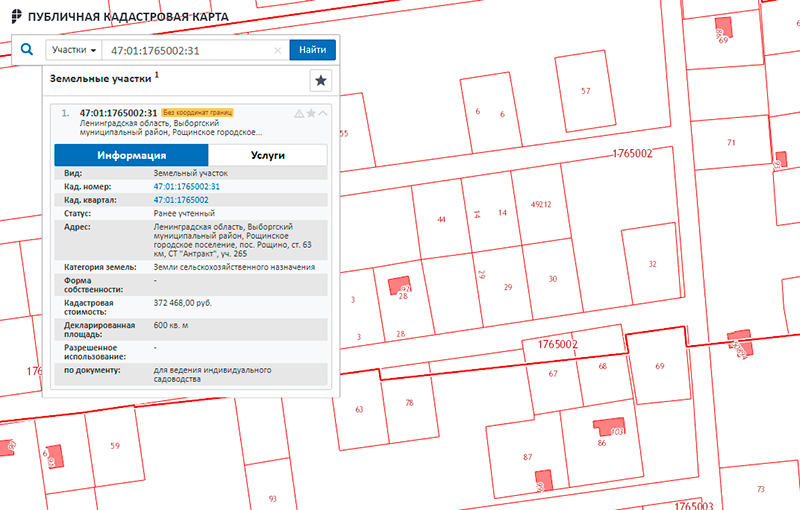Open the Кад. квартал link 47:01:1765002
Viewport: 800px width, 510px height.
point(181,200)
